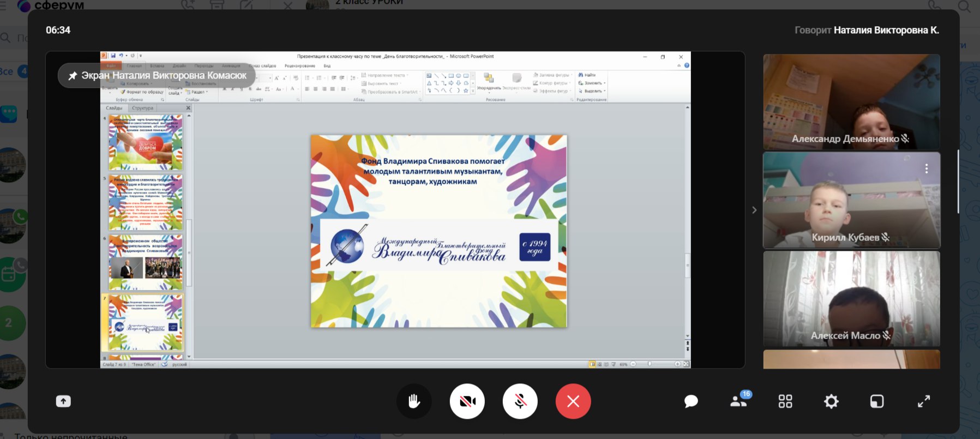
Task: Open the call chat
Action: [691, 402]
